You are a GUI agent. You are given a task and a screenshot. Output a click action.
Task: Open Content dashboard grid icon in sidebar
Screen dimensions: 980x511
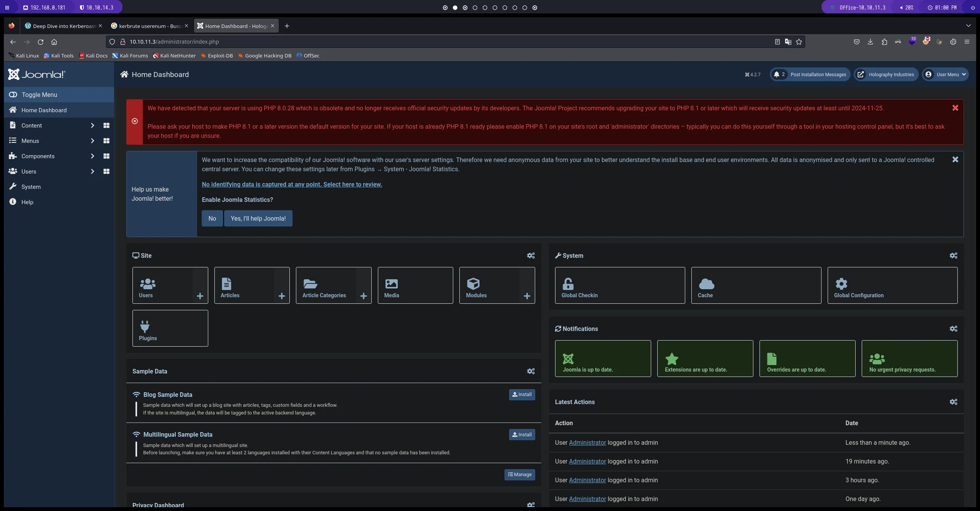[106, 125]
